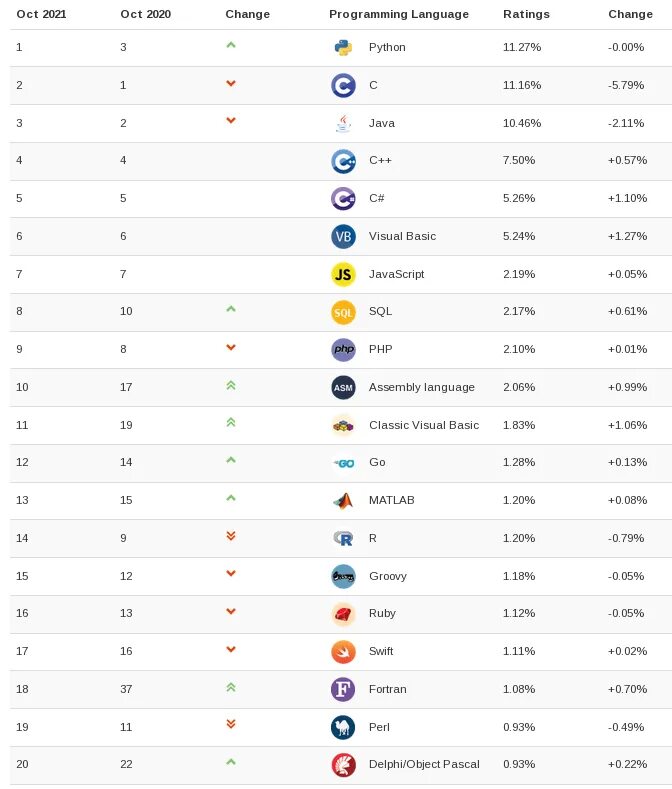
Task: Click the purple Fortran F icon
Action: click(343, 689)
